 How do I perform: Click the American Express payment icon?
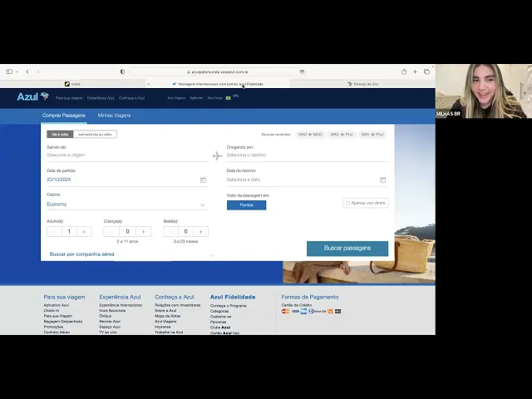303,311
